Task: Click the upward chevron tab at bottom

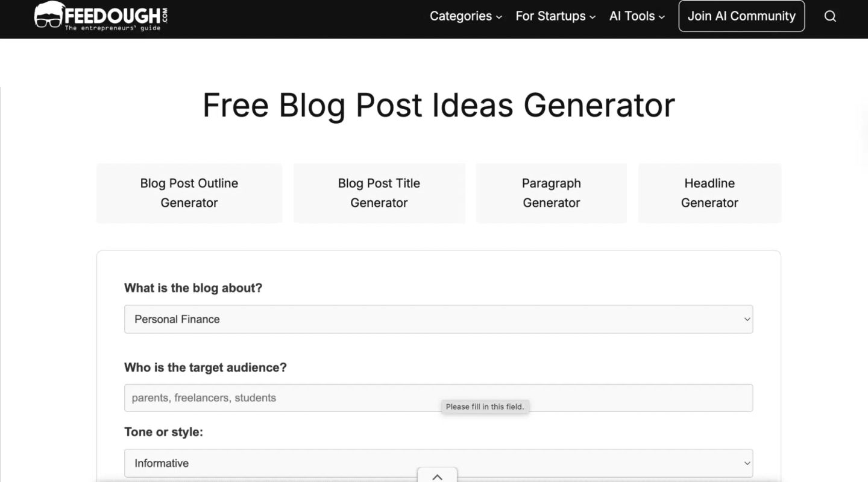Action: (x=438, y=477)
